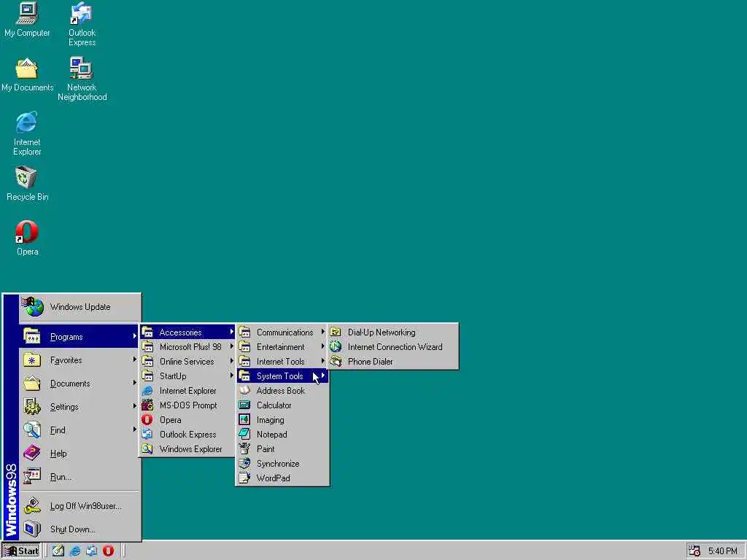
Task: Click the Notepad icon in Accessories
Action: (244, 435)
